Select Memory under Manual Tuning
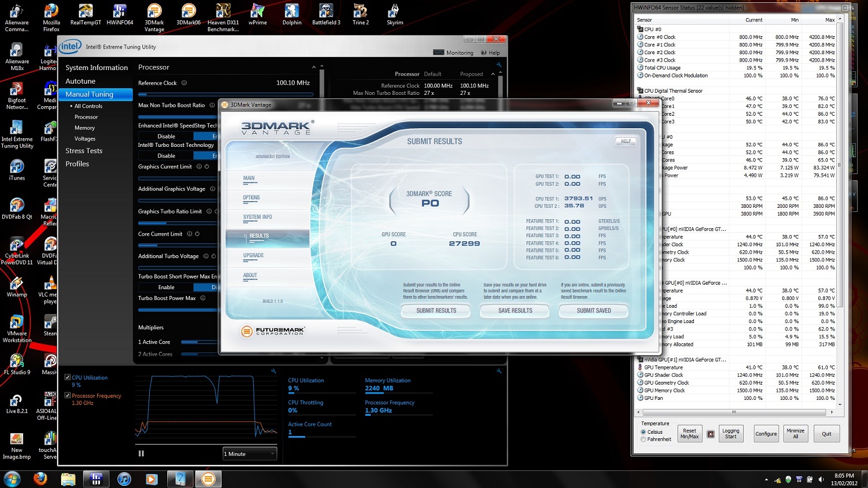Screen dimensions: 868x488 (x=85, y=128)
